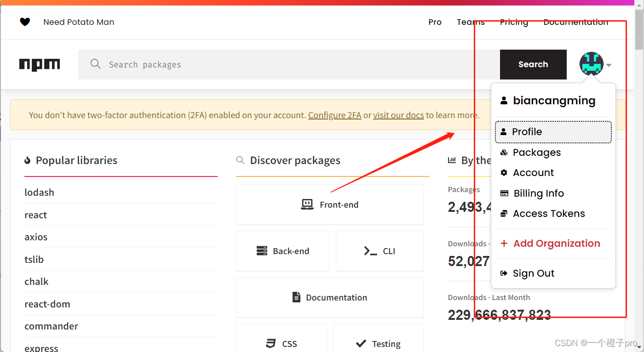
Task: Open the Back-end package category
Action: (x=283, y=251)
